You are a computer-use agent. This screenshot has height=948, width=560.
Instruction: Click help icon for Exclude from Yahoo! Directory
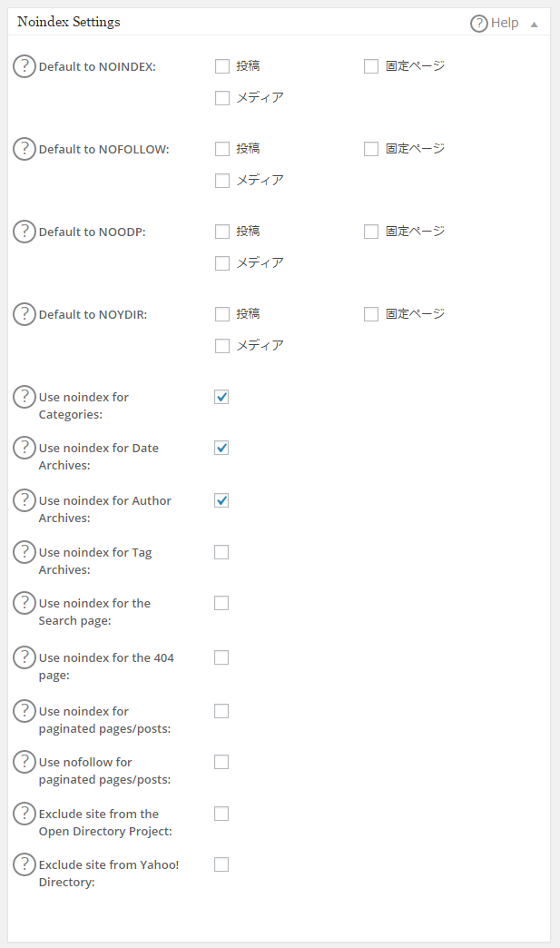point(25,864)
